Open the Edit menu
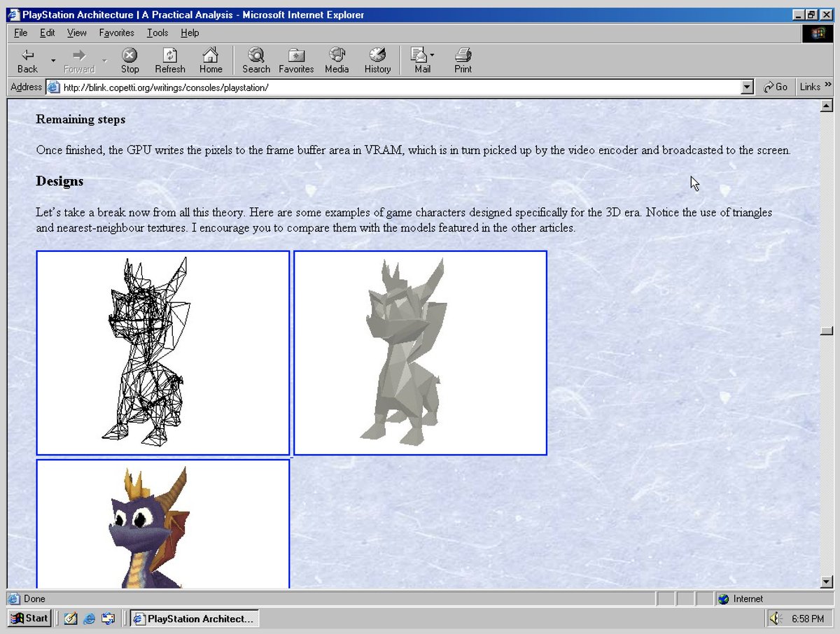840x634 pixels. point(47,33)
